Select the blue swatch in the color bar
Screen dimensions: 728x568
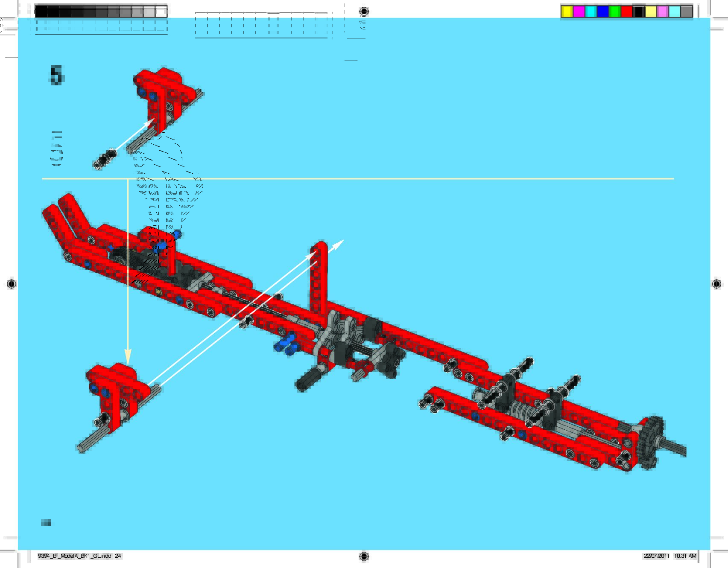602,12
